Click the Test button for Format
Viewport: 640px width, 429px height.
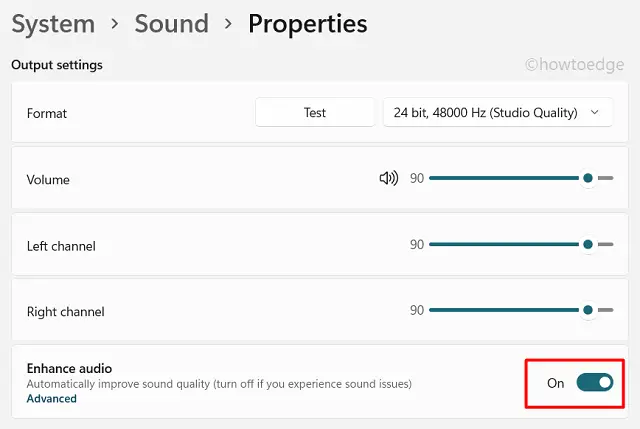pyautogui.click(x=315, y=113)
